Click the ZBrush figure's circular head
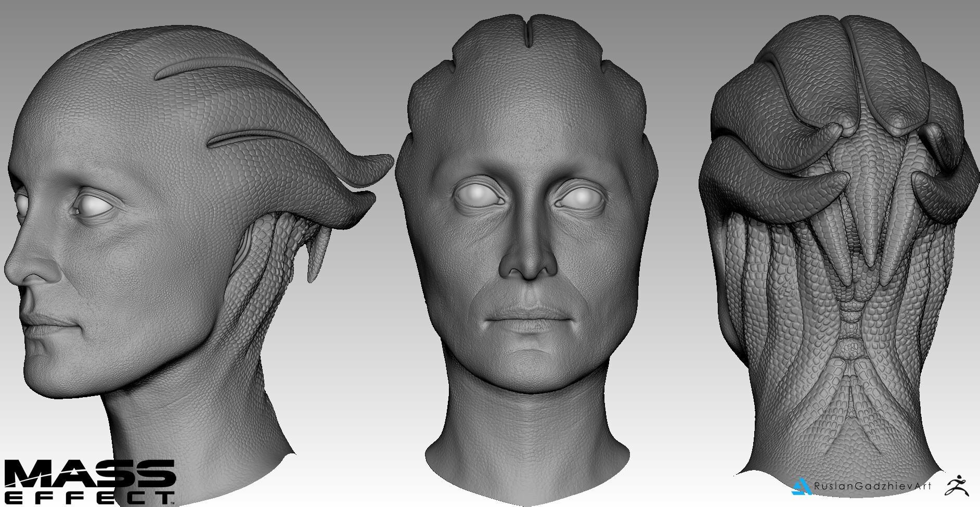980x507 pixels. 959,477
